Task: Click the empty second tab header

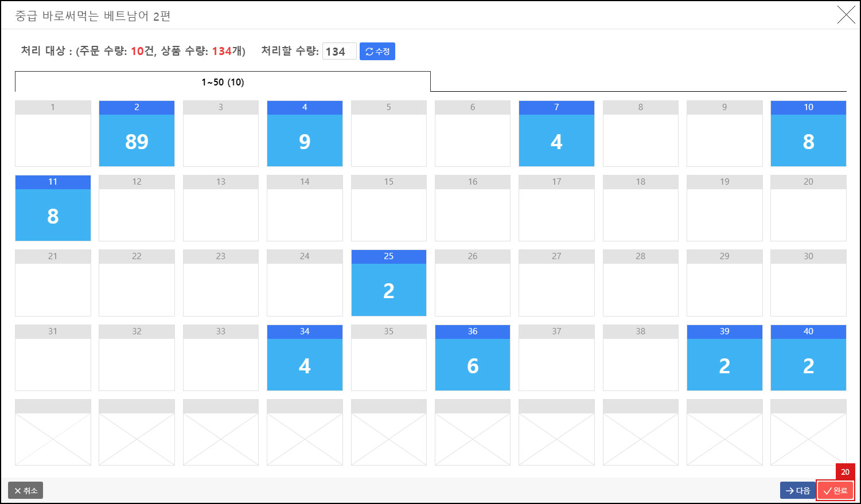Action: click(637, 81)
